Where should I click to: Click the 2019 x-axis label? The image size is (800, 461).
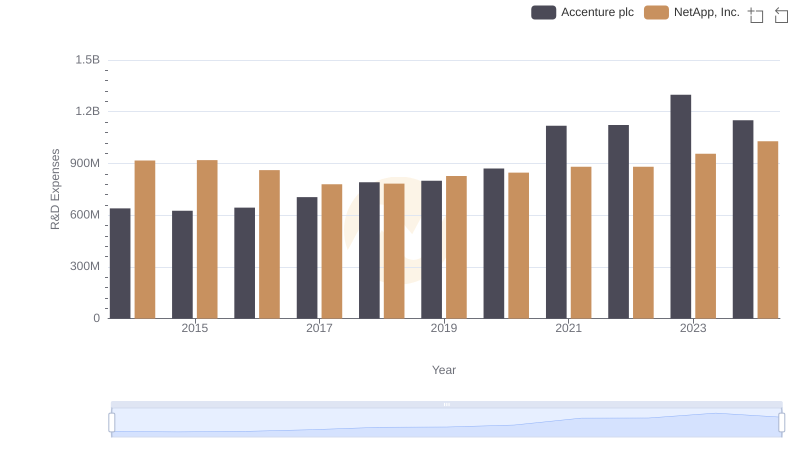tap(444, 328)
